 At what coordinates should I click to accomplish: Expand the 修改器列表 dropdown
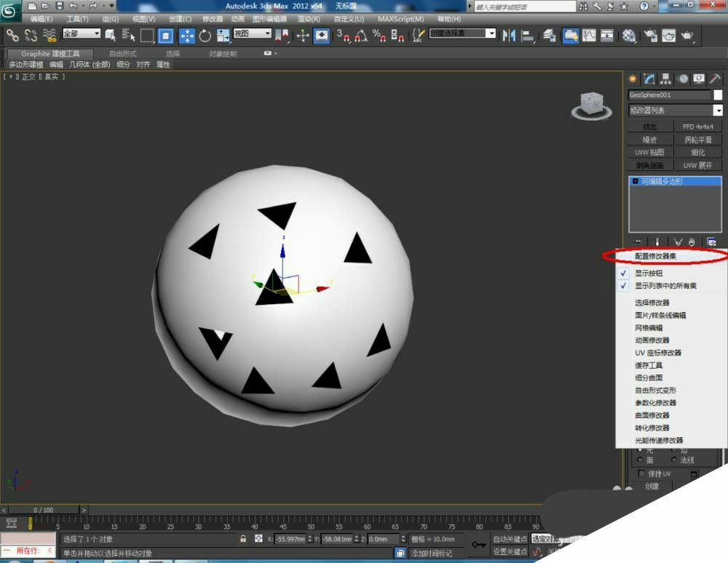pyautogui.click(x=718, y=111)
